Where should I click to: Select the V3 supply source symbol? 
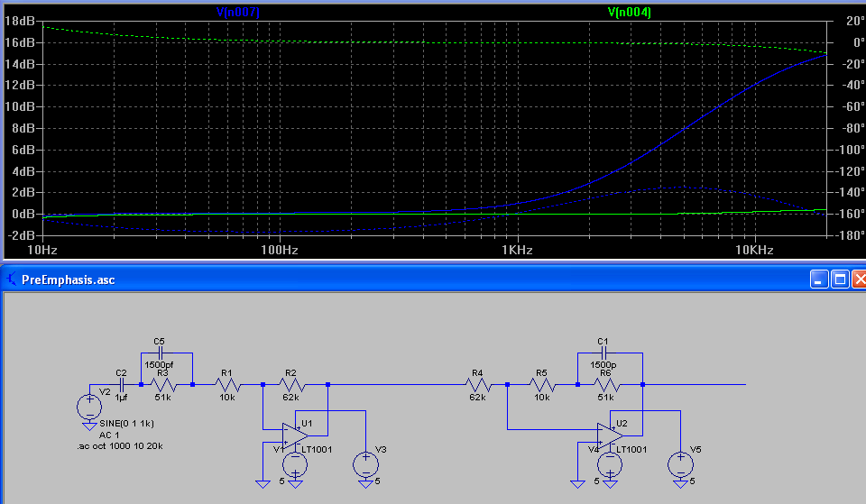point(365,464)
